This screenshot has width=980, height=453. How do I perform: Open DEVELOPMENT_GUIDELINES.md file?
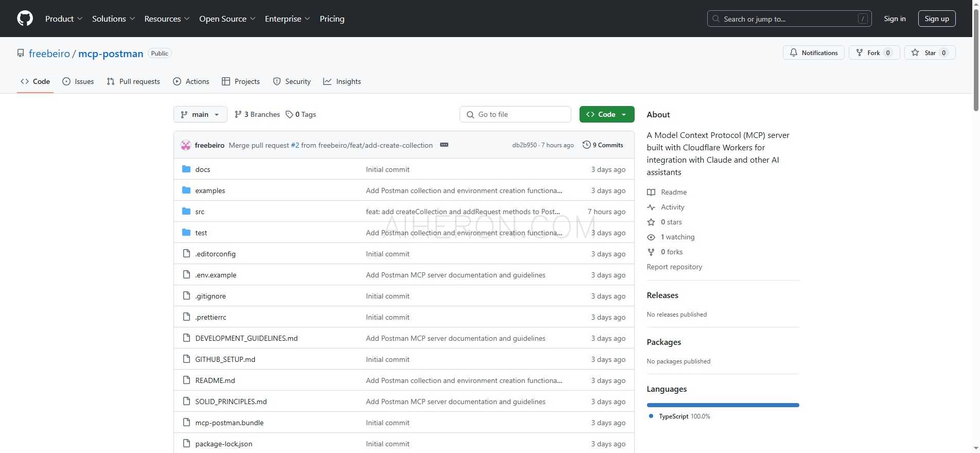point(247,338)
